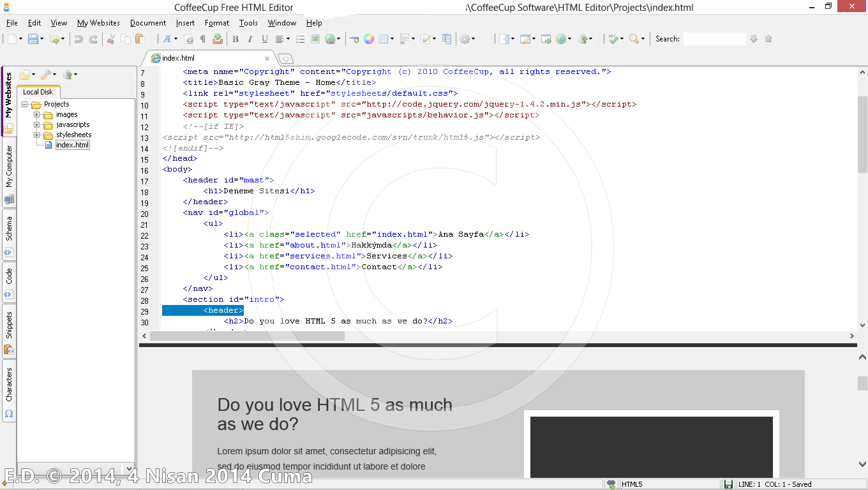
Task: Click the search down-arrow button
Action: (754, 39)
